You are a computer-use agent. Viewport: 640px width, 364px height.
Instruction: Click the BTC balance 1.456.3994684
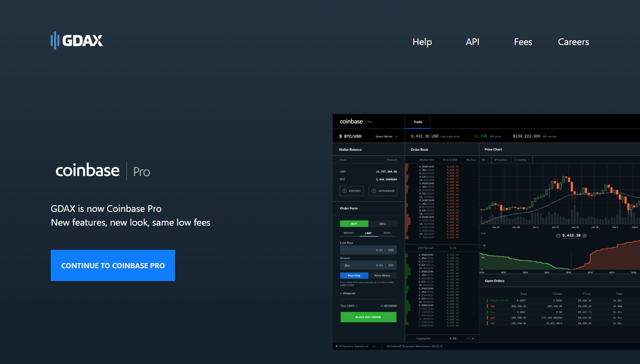coord(386,179)
